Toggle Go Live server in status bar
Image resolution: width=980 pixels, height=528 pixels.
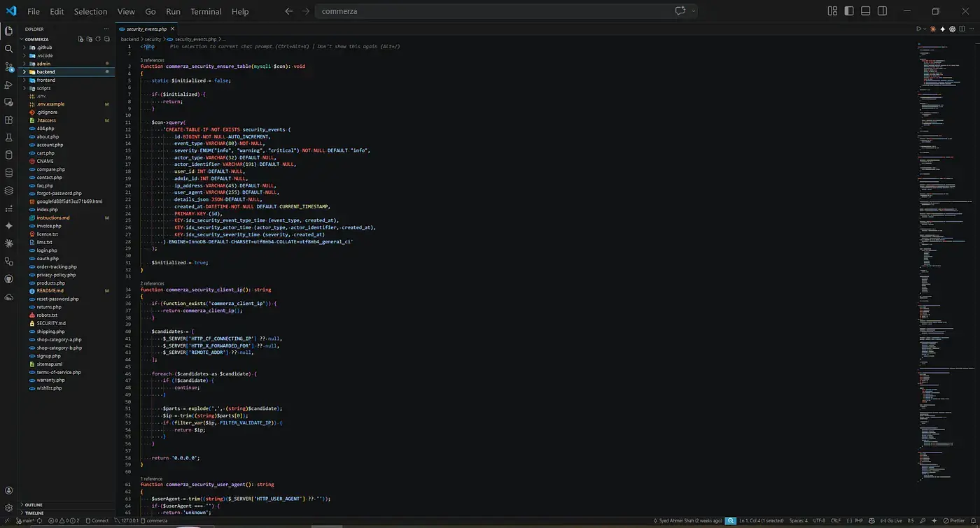[891, 520]
